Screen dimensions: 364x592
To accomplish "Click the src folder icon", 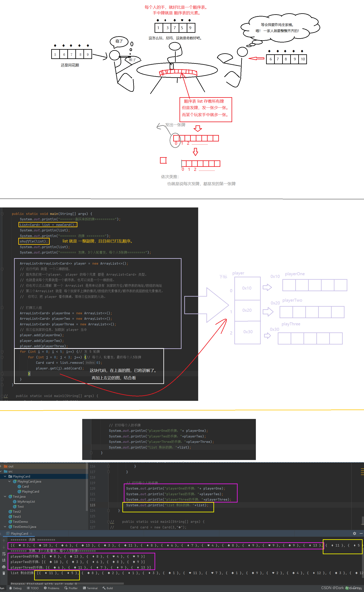I will [6, 471].
